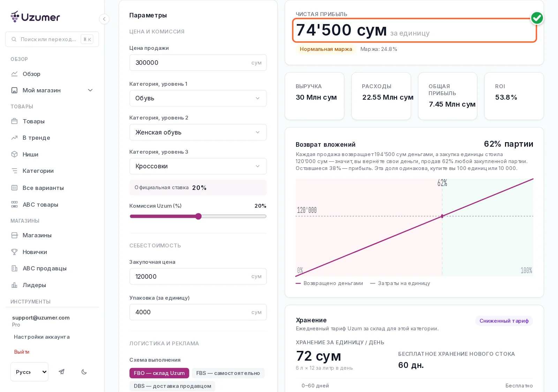Click the Мой магазин store icon
Image resolution: width=558 pixels, height=392 pixels.
point(14,90)
